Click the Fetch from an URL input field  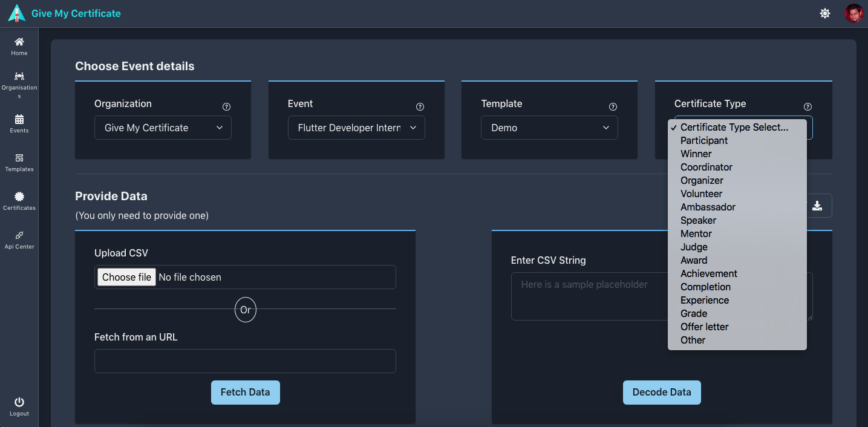point(245,361)
